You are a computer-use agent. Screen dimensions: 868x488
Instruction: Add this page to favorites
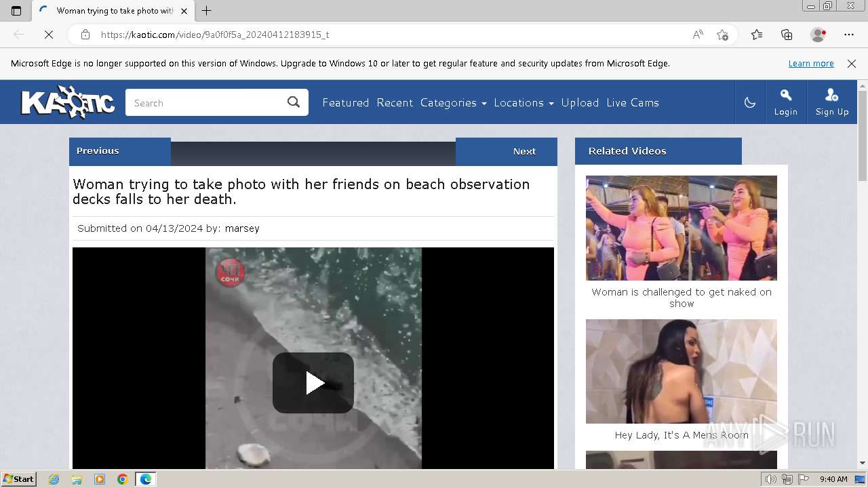click(723, 35)
